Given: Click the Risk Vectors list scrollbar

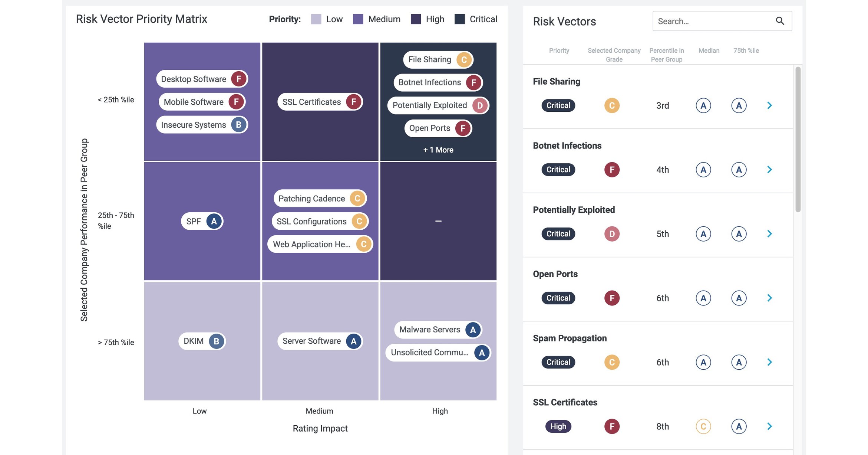Looking at the screenshot, I should tap(798, 139).
